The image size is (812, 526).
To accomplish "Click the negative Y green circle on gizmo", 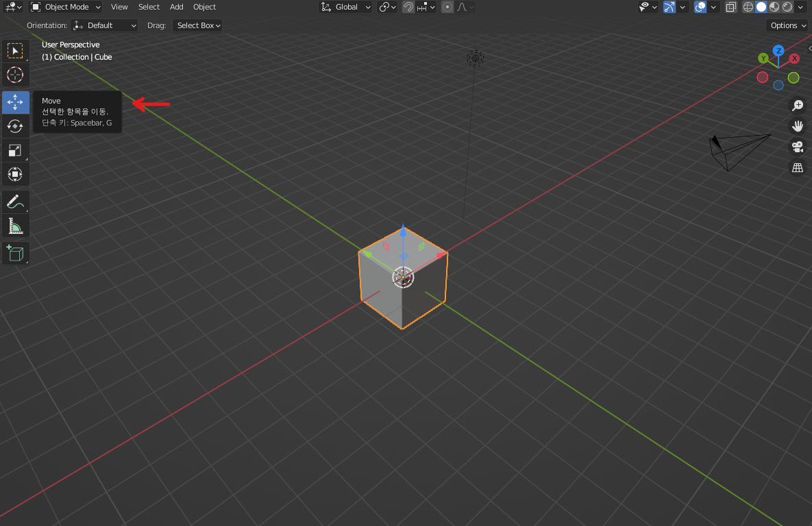I will [x=793, y=77].
